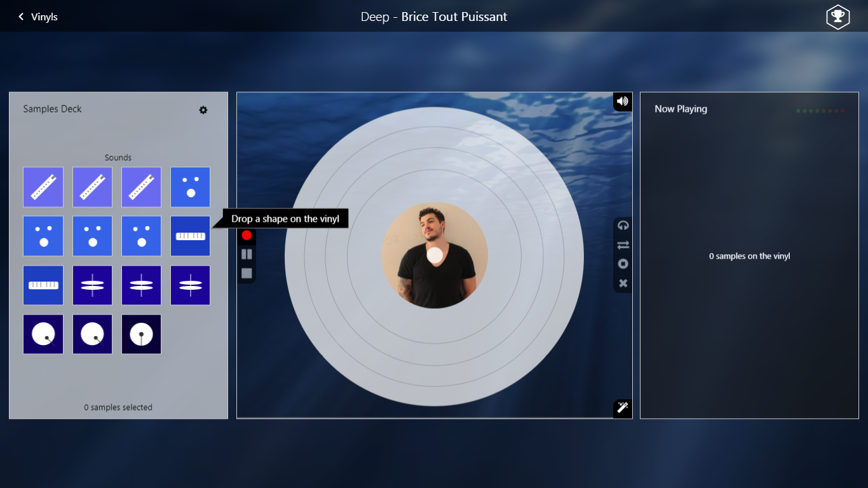868x488 pixels.
Task: Click the circled stop icon beside the vinyl
Action: click(623, 264)
